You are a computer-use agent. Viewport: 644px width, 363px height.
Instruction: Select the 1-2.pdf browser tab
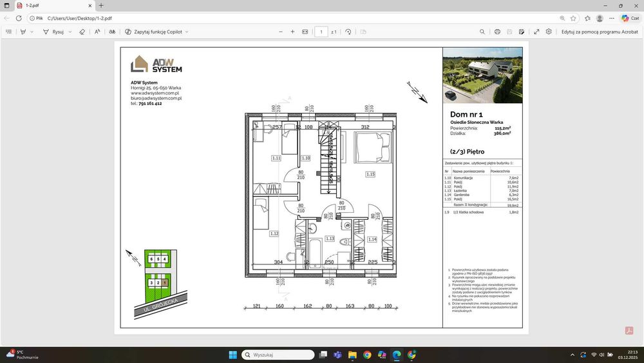54,6
